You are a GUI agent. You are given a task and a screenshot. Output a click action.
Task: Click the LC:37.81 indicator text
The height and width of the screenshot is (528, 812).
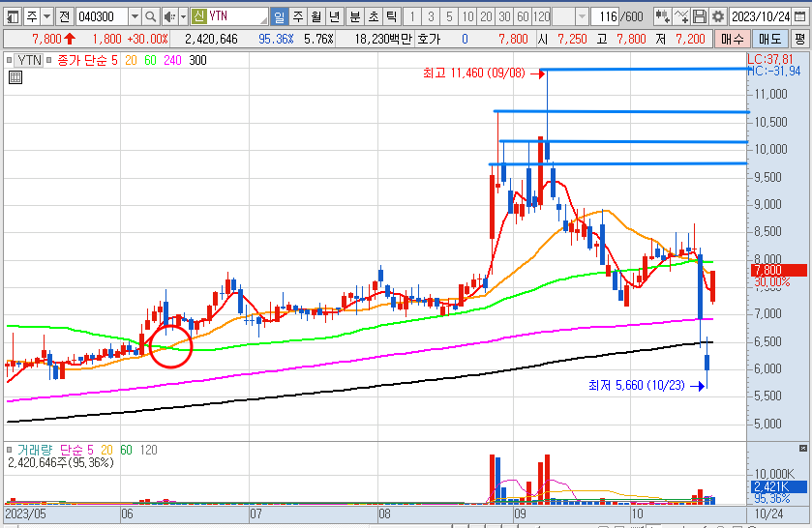[770, 60]
